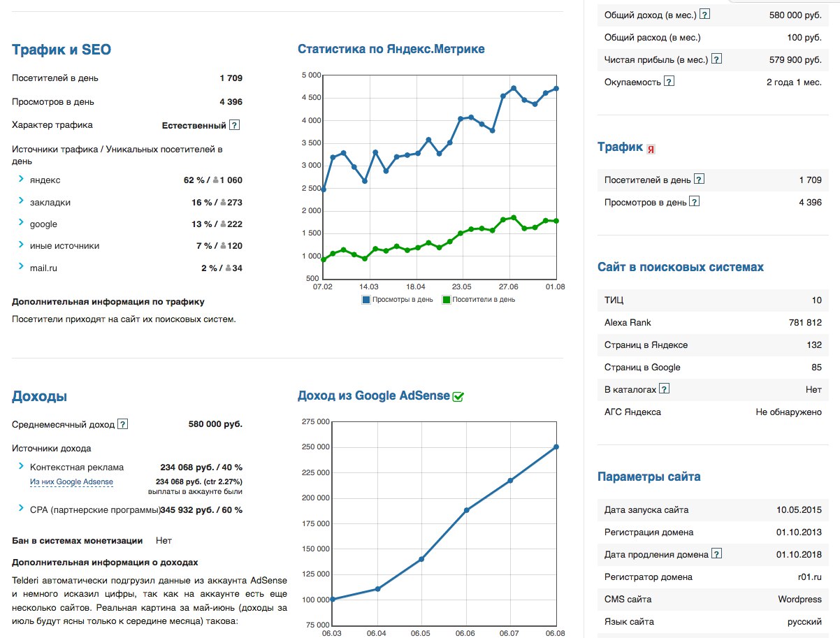The image size is (840, 638).
Task: Open the Из них Google Adsense link
Action: 71,482
